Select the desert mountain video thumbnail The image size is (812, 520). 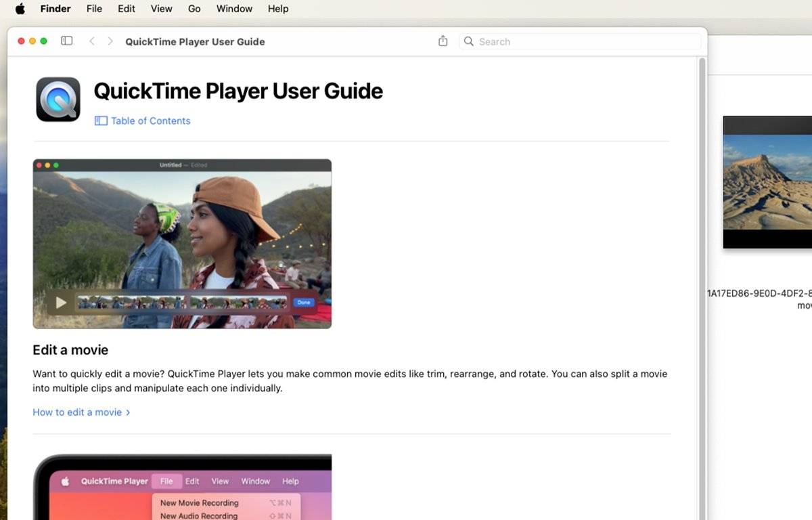767,182
